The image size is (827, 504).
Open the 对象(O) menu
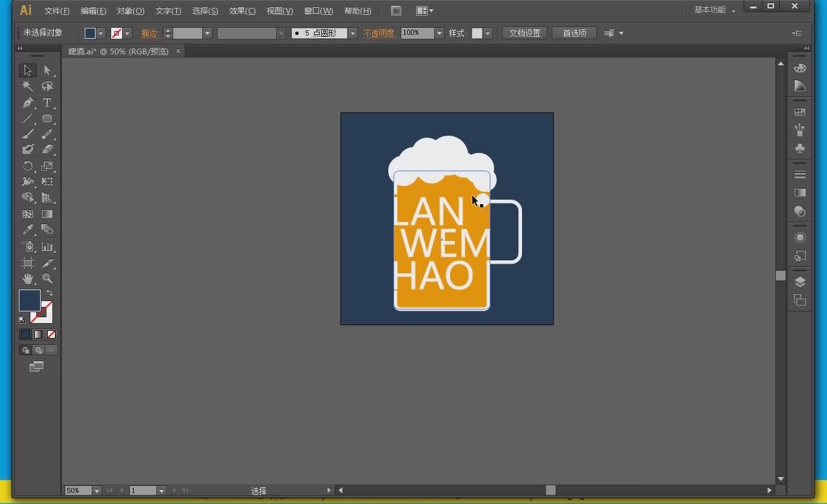(131, 11)
